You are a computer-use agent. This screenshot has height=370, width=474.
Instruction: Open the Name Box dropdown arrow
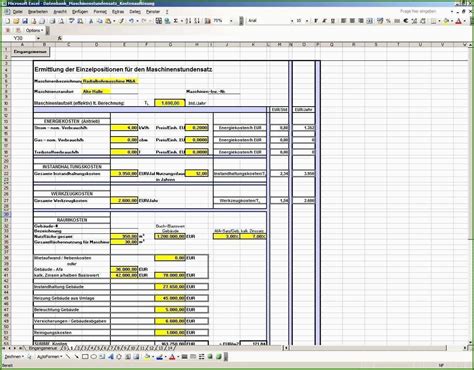[38, 38]
